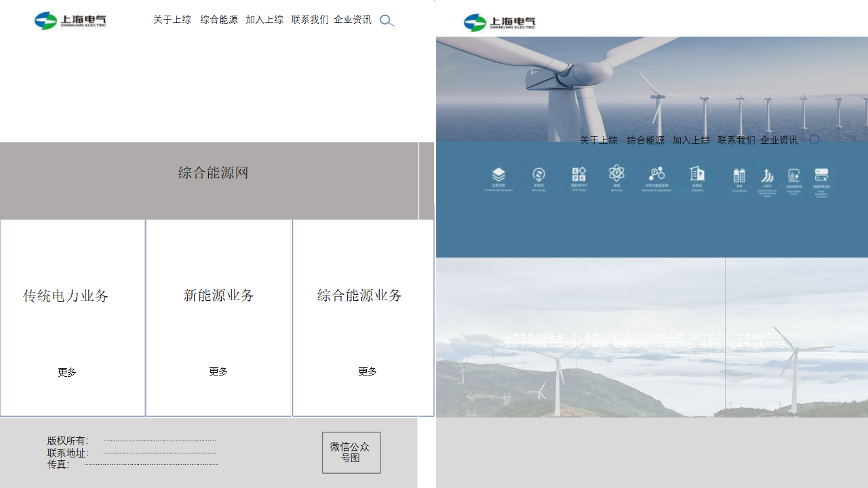Click the 传真 footer line
The width and height of the screenshot is (868, 488).
point(132,465)
